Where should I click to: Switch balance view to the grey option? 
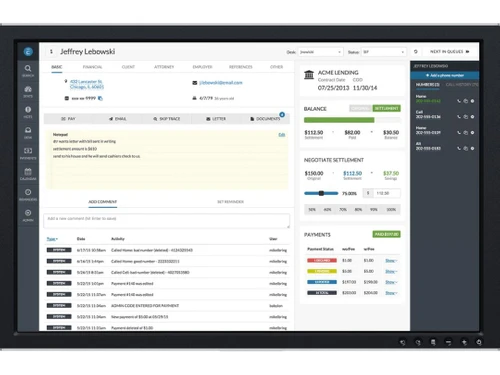click(361, 108)
